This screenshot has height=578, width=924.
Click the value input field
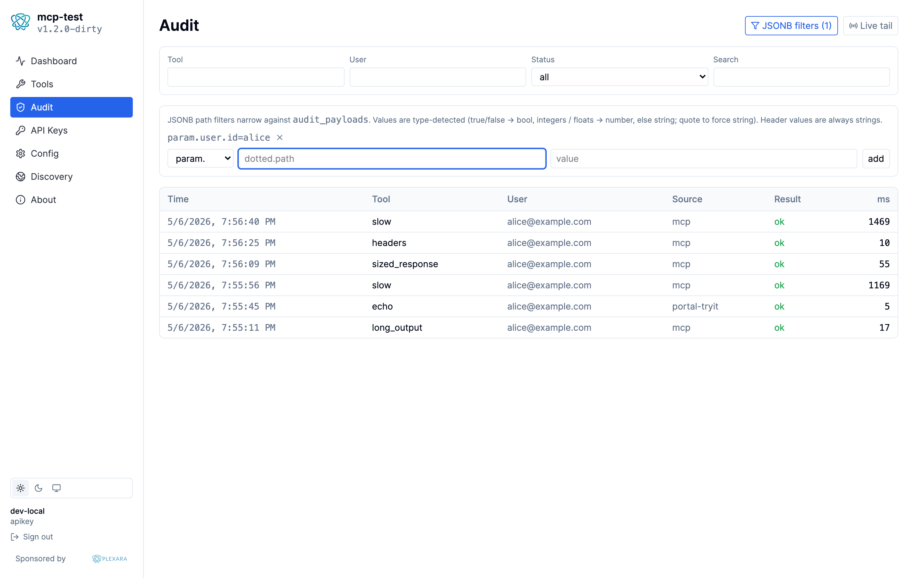(704, 159)
